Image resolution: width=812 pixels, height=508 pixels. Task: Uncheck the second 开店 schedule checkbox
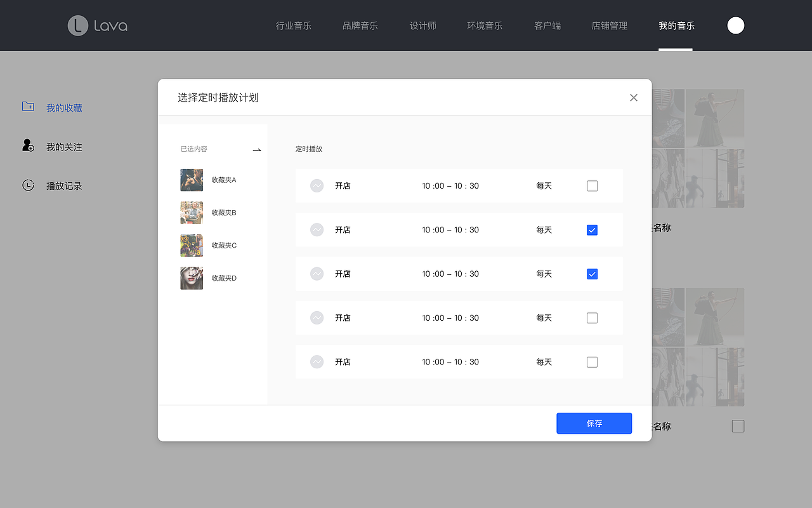[x=592, y=230]
